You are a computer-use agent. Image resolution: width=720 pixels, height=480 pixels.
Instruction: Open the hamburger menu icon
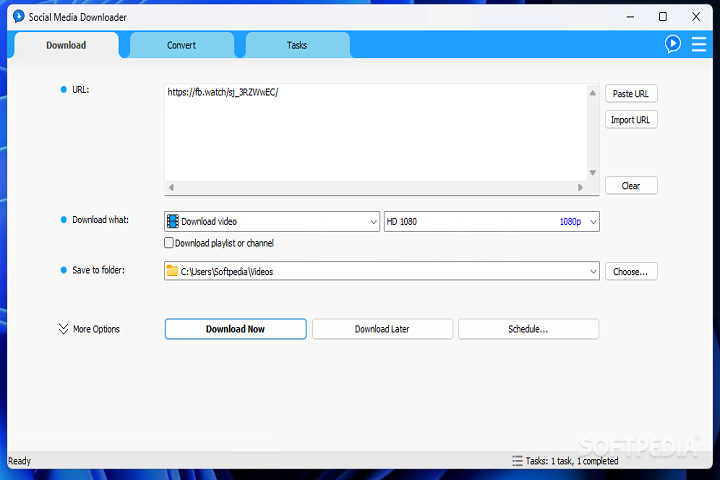[x=699, y=44]
